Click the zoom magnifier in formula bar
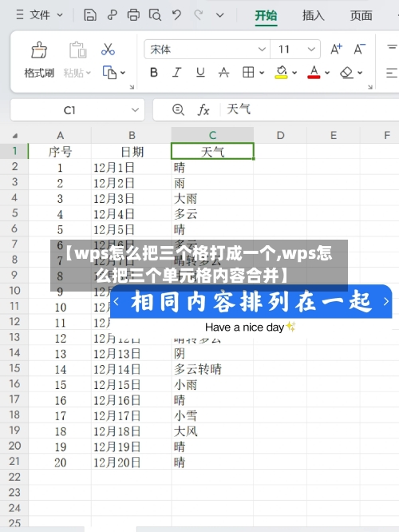Viewport: 399px width, 532px height. [178, 109]
